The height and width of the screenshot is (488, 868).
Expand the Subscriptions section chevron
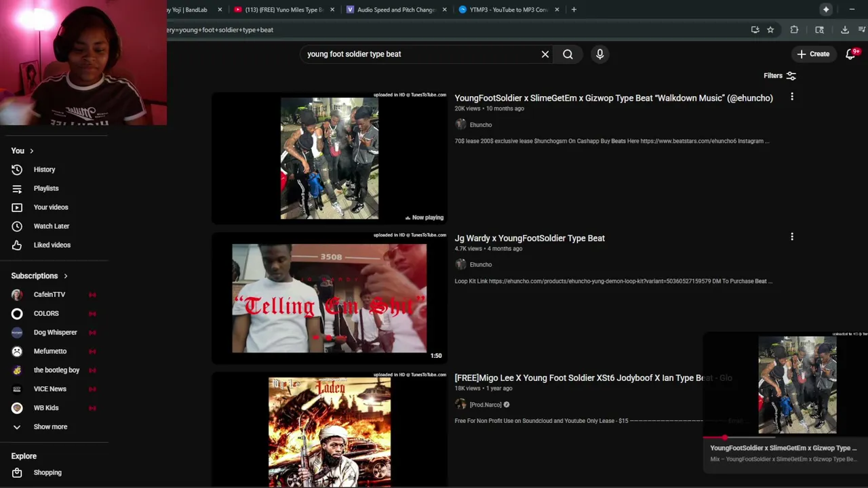click(66, 276)
